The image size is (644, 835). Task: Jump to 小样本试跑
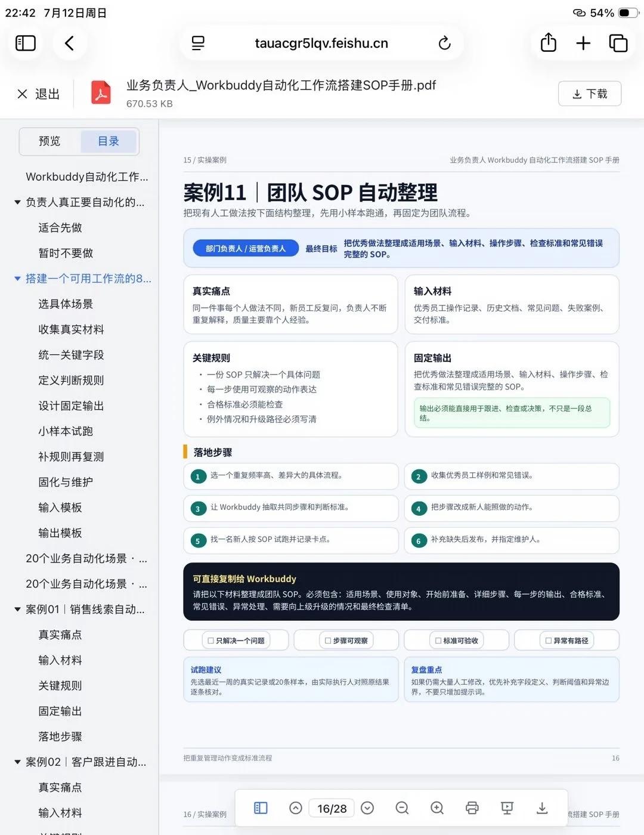click(66, 431)
